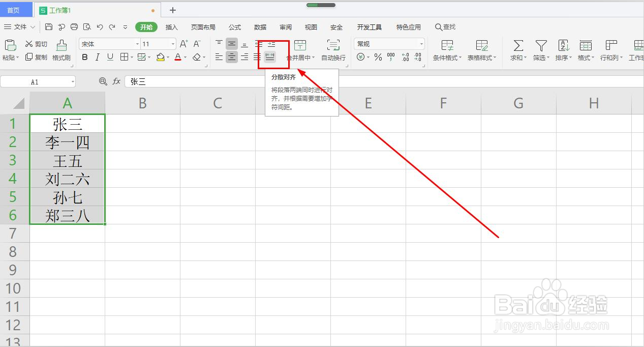Apply thousands separator number format
Viewport: 644px width, 347px height.
(391, 57)
